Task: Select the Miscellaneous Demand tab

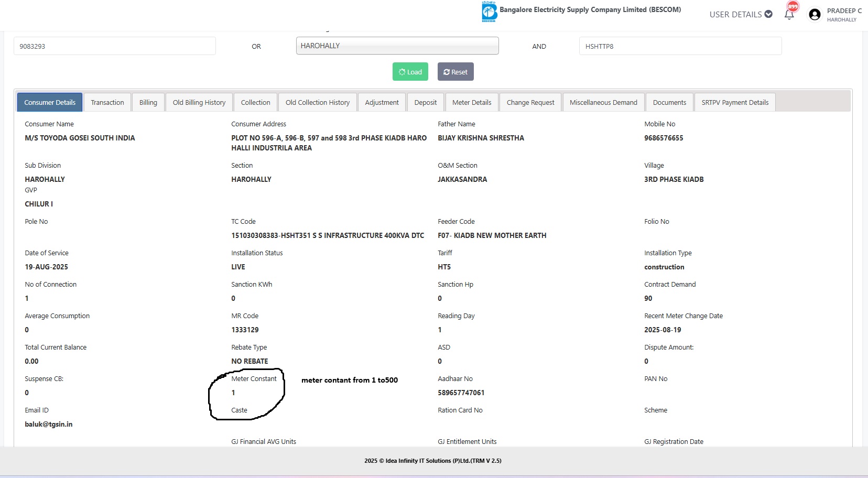Action: 603,103
